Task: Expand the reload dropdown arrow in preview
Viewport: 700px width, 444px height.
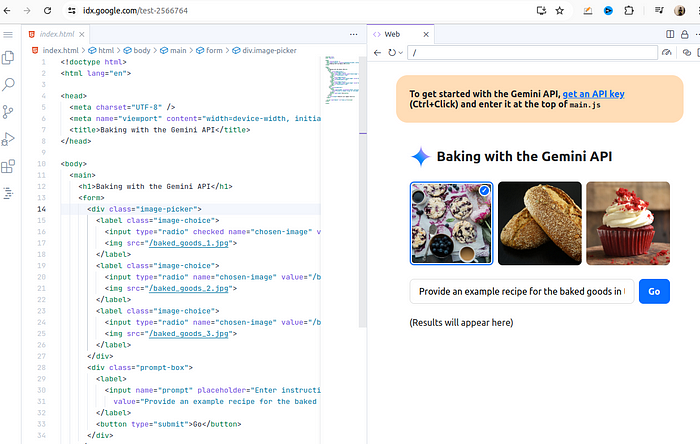Action: click(x=400, y=53)
